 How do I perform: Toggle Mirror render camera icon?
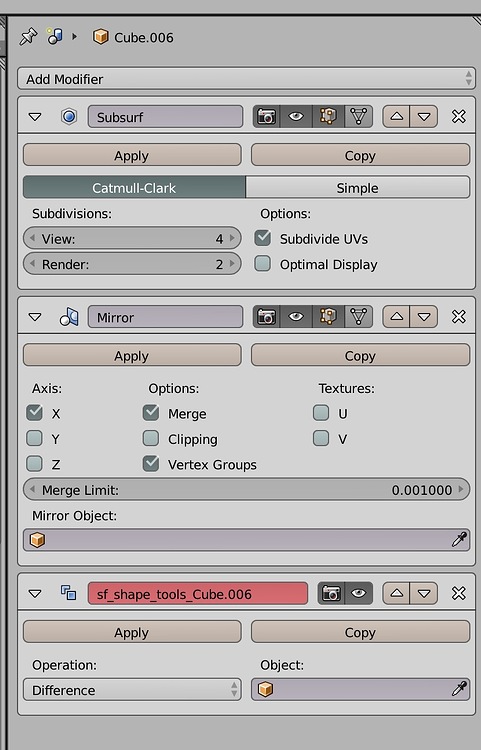pyautogui.click(x=267, y=317)
